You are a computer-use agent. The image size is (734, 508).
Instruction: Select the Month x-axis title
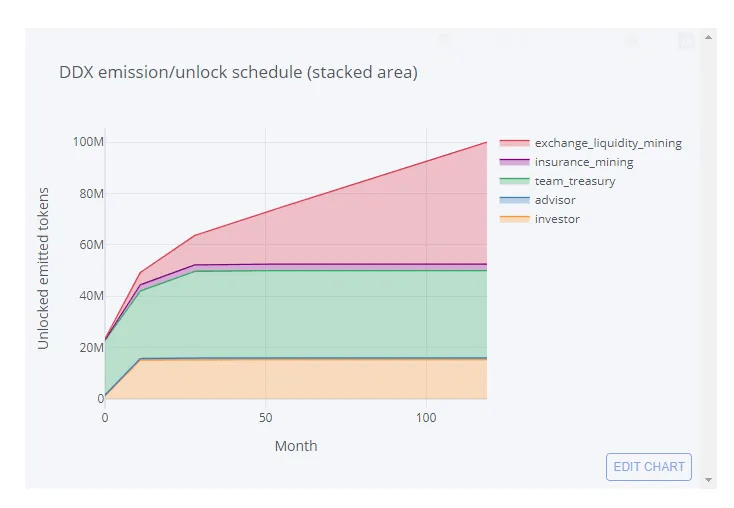coord(296,446)
